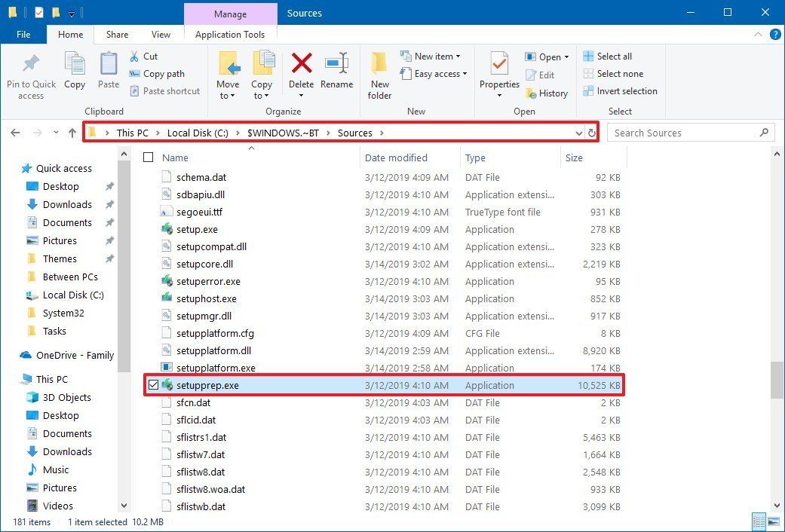Expand the New item dropdown

pyautogui.click(x=434, y=56)
